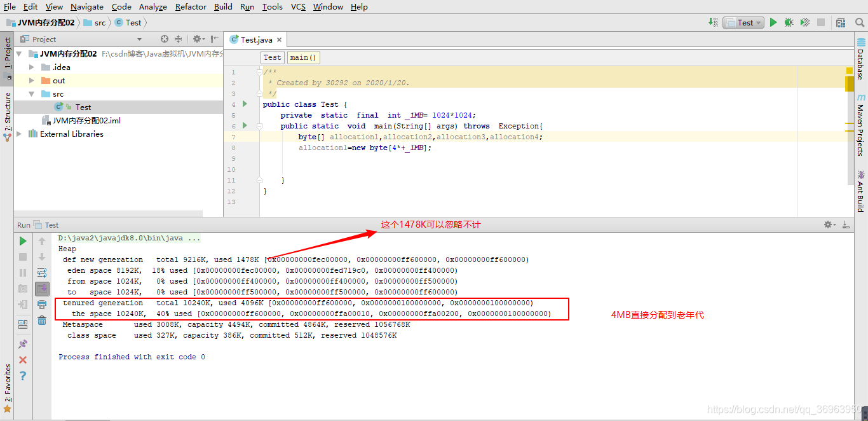Image resolution: width=868 pixels, height=421 pixels.
Task: Click Scroll from Source target icon
Action: coord(165,39)
